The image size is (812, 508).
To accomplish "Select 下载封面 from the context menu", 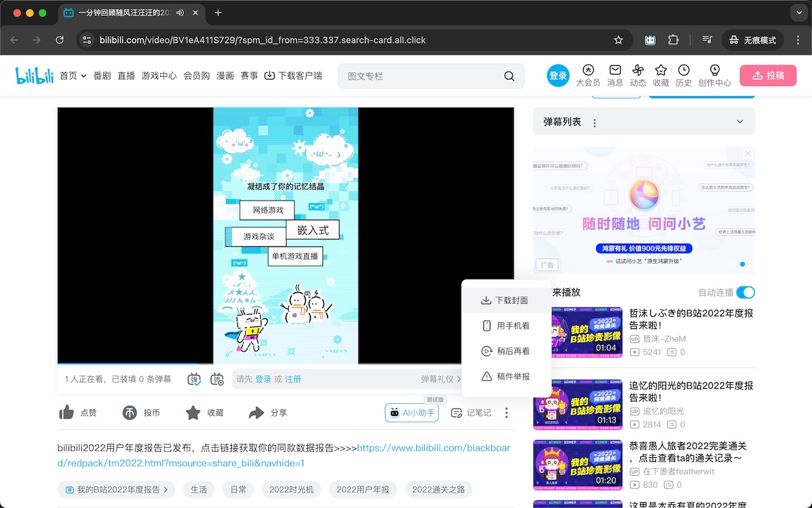I will (506, 300).
